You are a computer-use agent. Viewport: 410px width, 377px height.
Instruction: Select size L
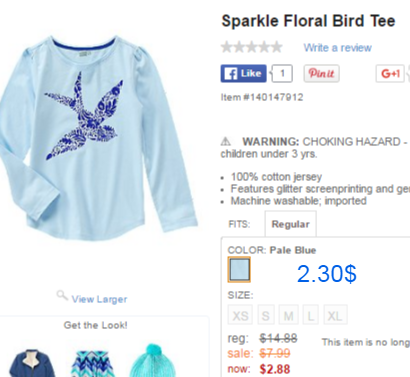click(x=311, y=315)
